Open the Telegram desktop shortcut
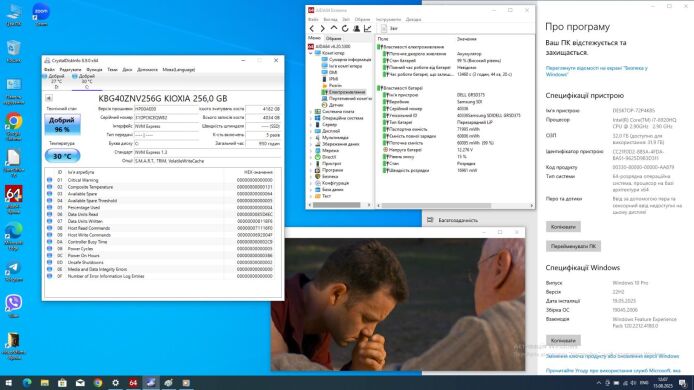The image size is (694, 390). coord(14,272)
